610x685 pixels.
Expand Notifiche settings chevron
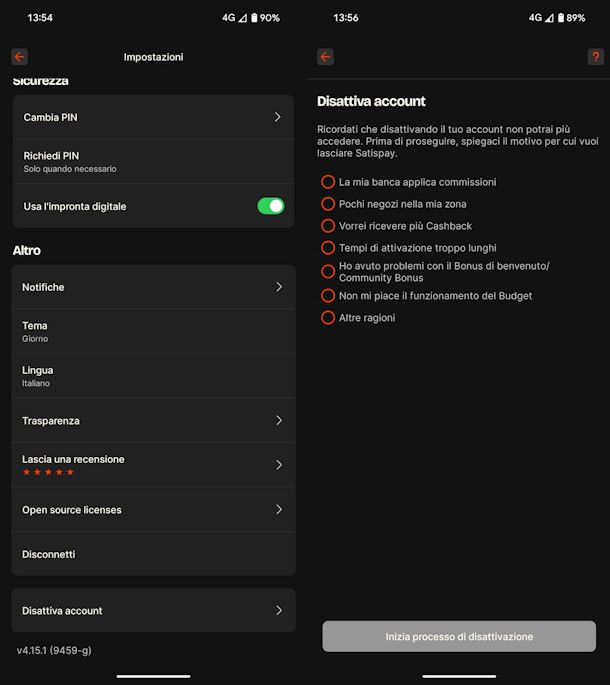point(278,287)
